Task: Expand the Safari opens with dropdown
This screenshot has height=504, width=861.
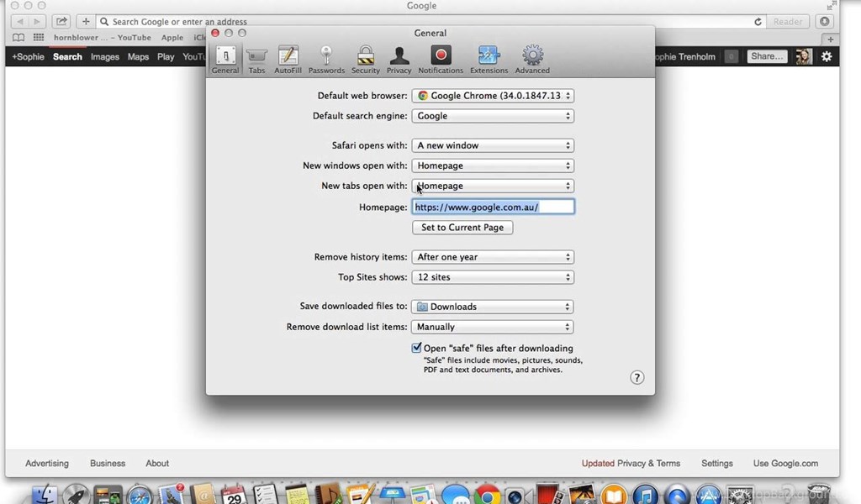Action: (x=493, y=145)
